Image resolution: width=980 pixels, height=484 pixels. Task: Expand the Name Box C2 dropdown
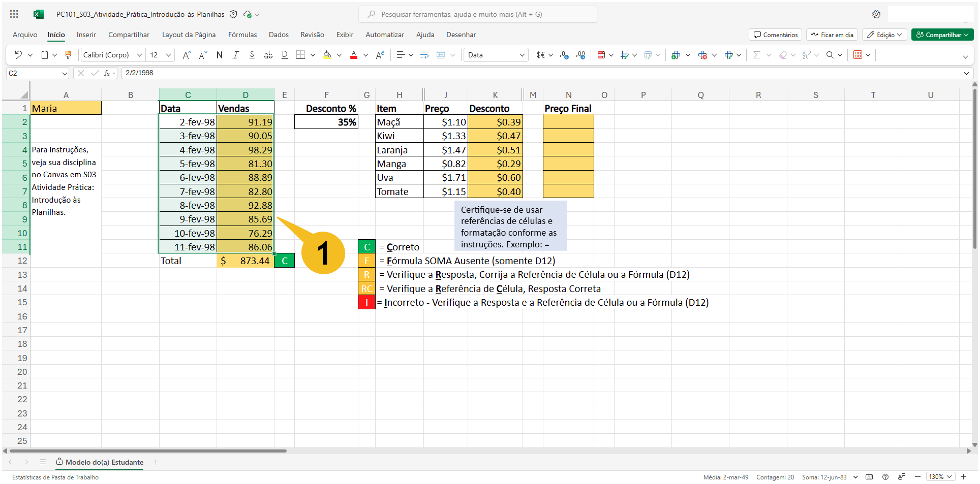point(65,73)
